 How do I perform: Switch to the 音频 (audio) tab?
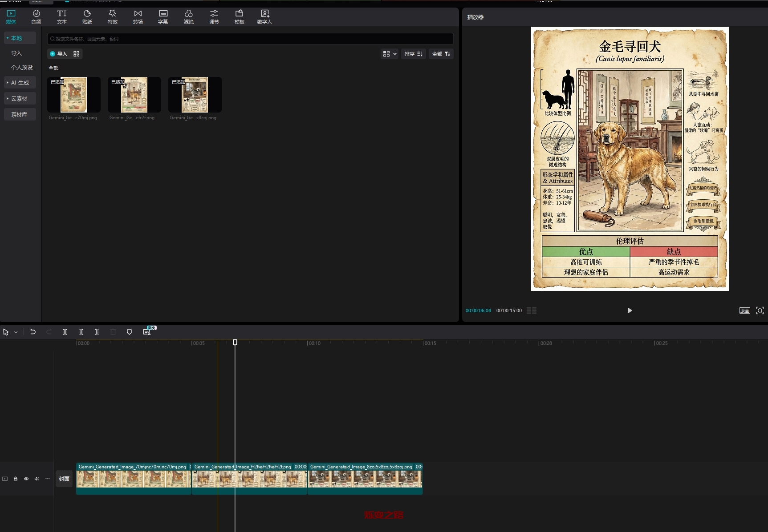coord(36,17)
